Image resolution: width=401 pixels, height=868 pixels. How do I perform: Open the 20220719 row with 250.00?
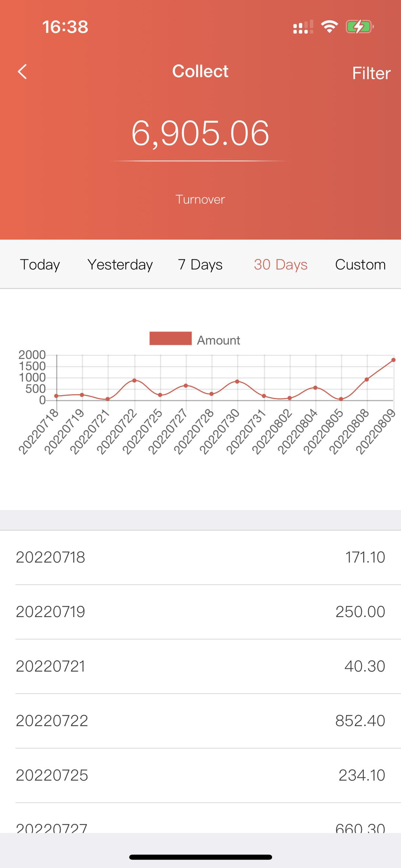pyautogui.click(x=200, y=612)
